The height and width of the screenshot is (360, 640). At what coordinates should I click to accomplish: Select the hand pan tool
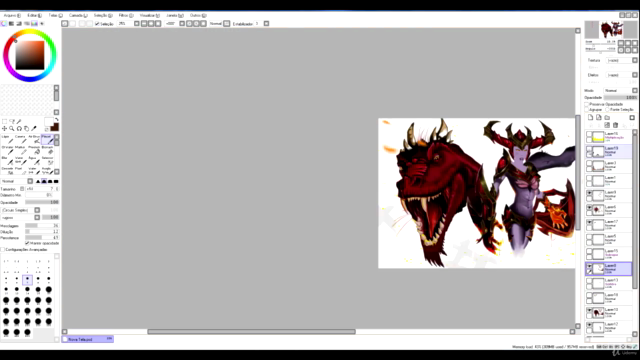[x=27, y=129]
